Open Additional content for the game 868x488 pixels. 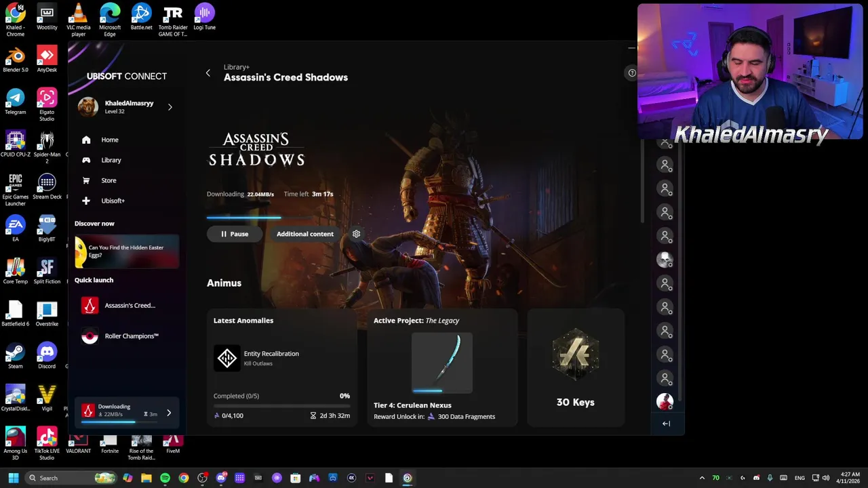pyautogui.click(x=305, y=234)
